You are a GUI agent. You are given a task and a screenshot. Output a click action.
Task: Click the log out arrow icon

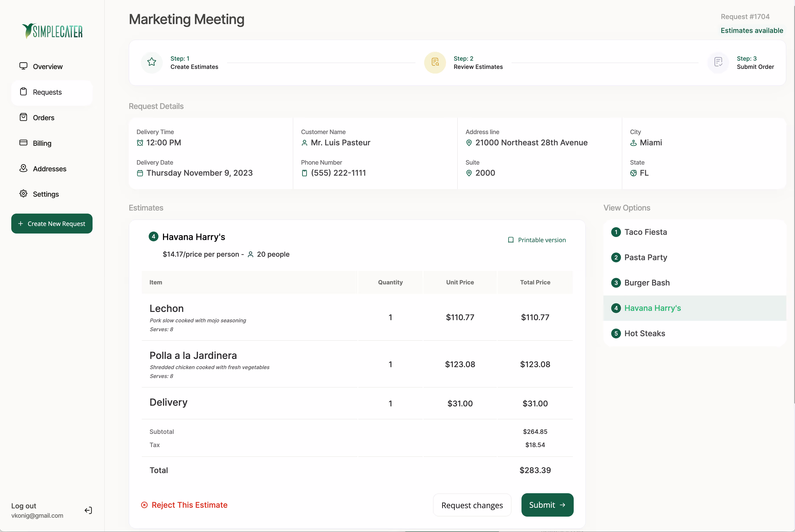point(88,510)
